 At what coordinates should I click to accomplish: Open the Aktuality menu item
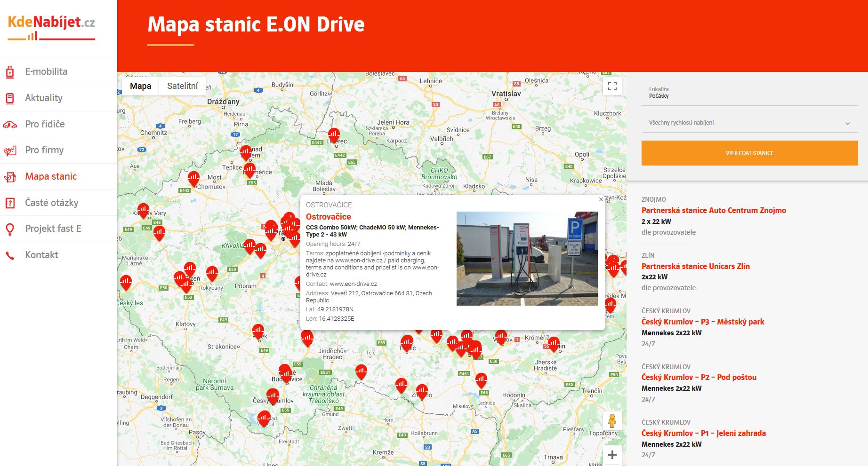tap(58, 98)
